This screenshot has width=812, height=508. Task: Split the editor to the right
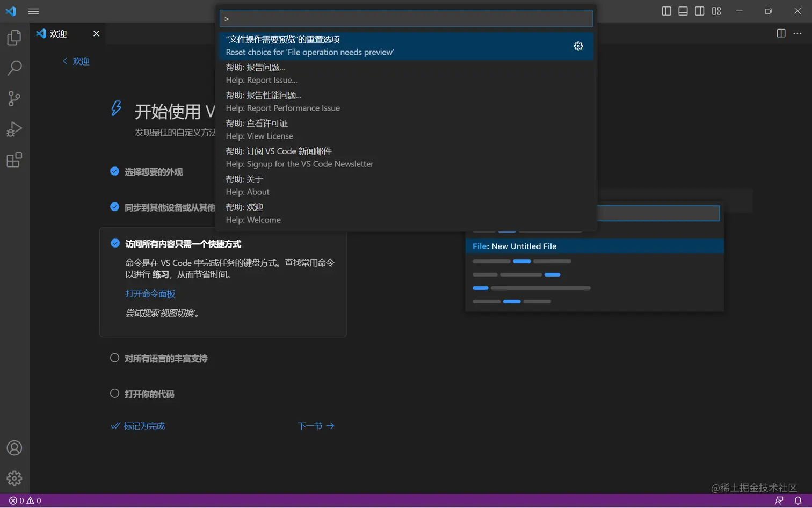click(781, 33)
